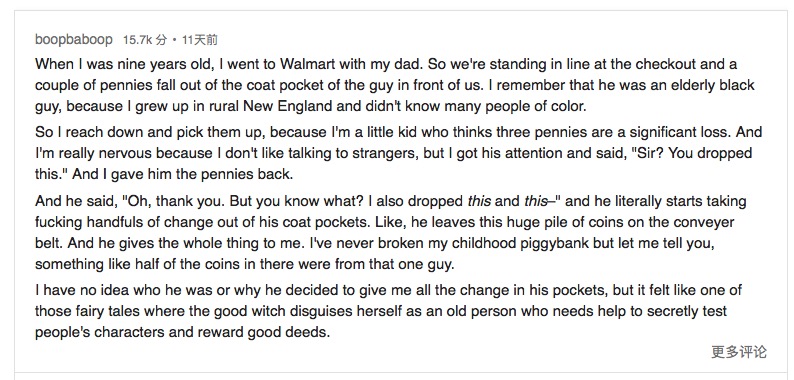Click the word conveyer
The image size is (794, 380).
pyautogui.click(x=702, y=222)
